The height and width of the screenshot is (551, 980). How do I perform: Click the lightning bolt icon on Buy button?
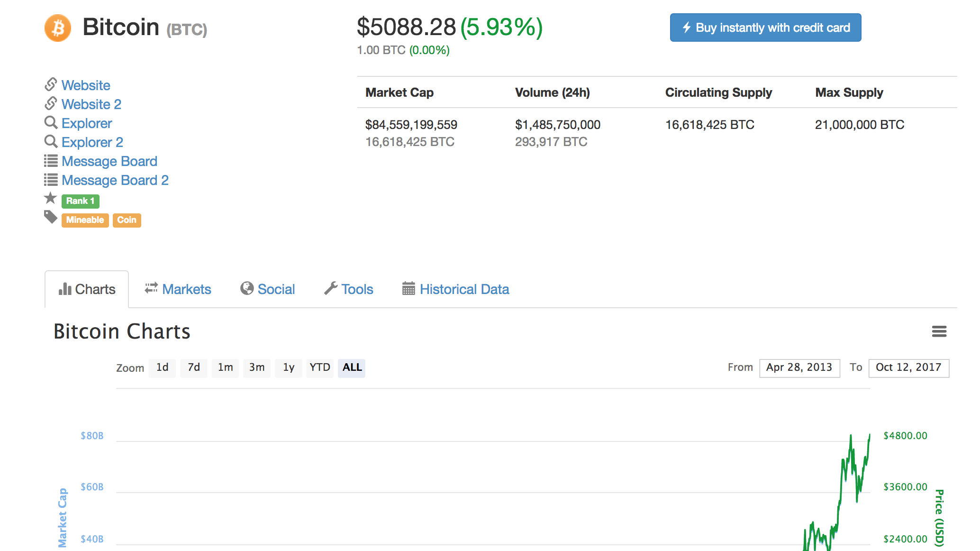(x=687, y=28)
